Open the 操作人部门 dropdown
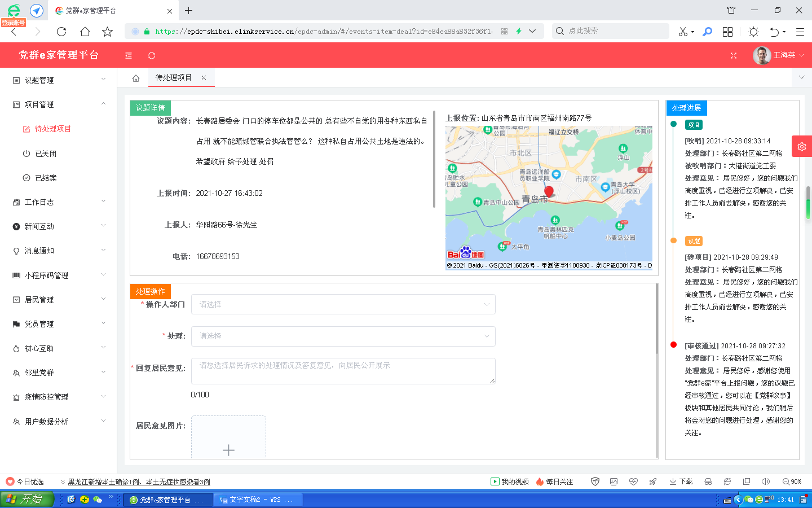 [x=343, y=304]
